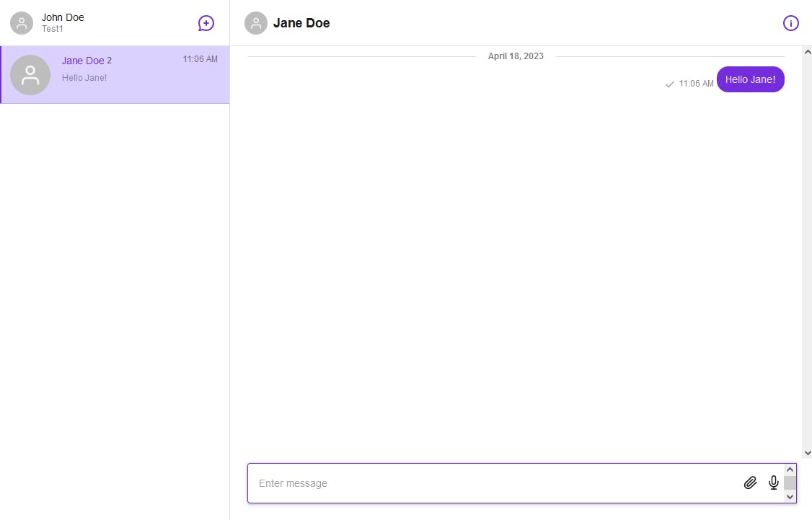Click the Test1 status under John Doe
Screen dimensions: 812x520
pyautogui.click(x=53, y=29)
